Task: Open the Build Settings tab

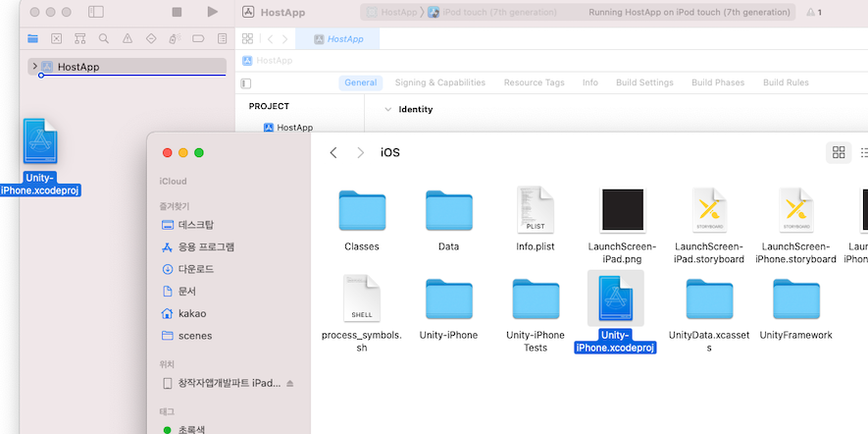Action: [x=645, y=82]
